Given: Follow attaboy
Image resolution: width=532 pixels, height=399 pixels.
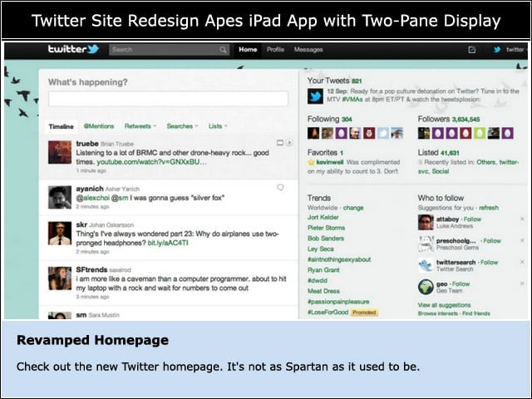Looking at the screenshot, I should click(472, 219).
